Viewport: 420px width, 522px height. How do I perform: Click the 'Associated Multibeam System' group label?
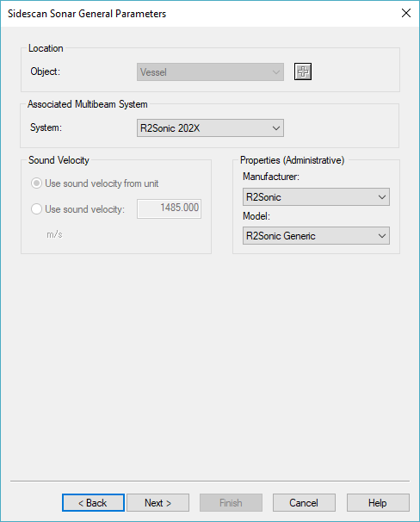point(88,104)
